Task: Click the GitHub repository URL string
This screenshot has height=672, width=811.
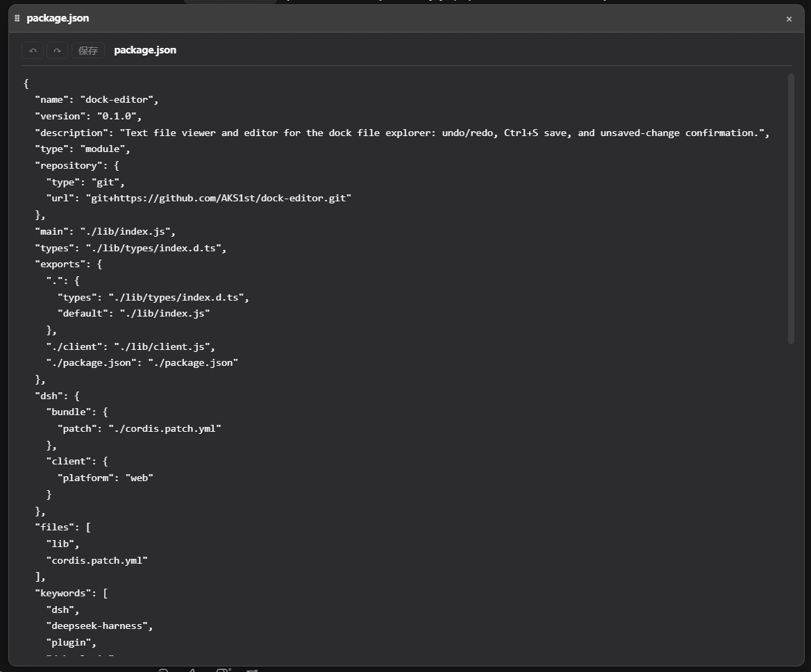Action: [x=218, y=199]
